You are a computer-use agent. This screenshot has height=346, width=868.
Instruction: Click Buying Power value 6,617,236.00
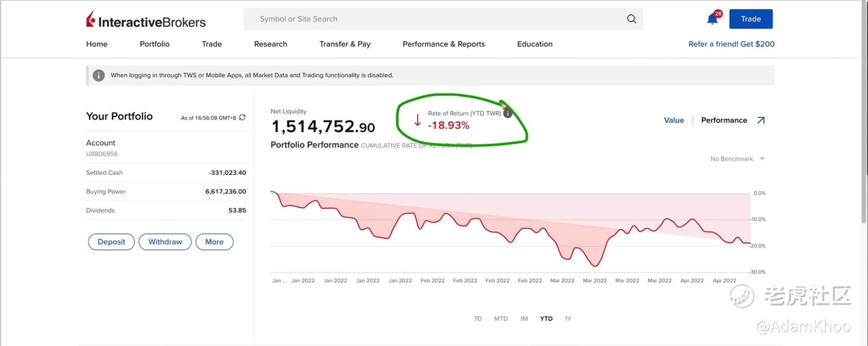(226, 192)
